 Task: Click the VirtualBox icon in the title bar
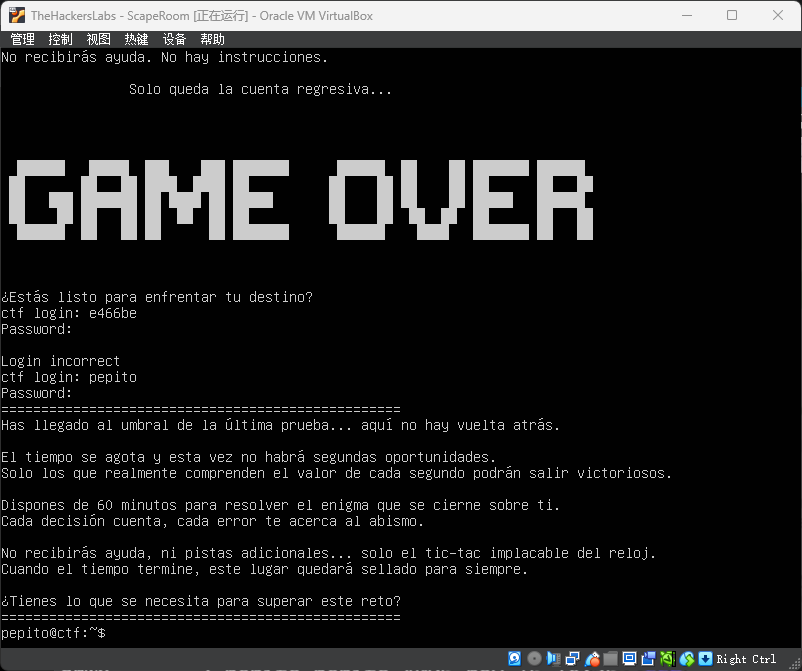click(x=16, y=15)
